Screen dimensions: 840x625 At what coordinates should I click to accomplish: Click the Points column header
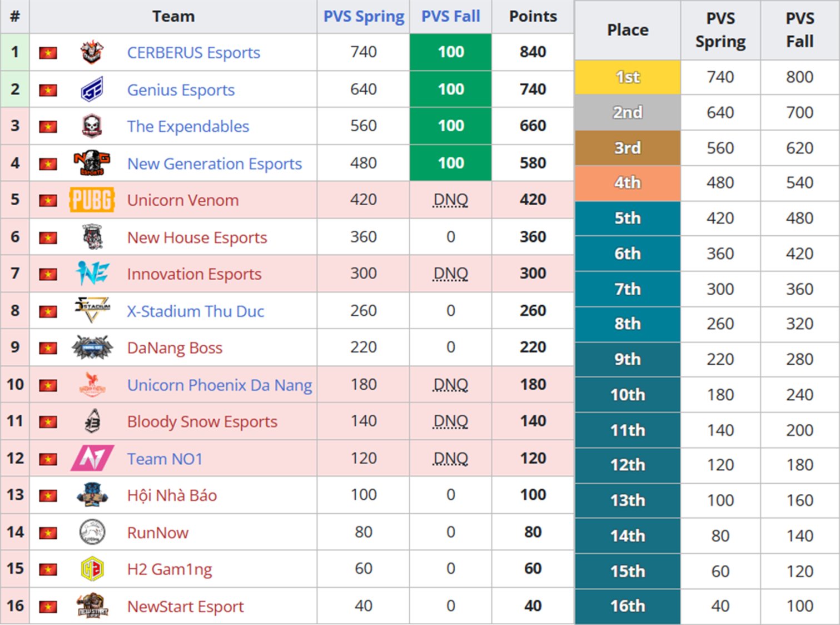pos(533,17)
